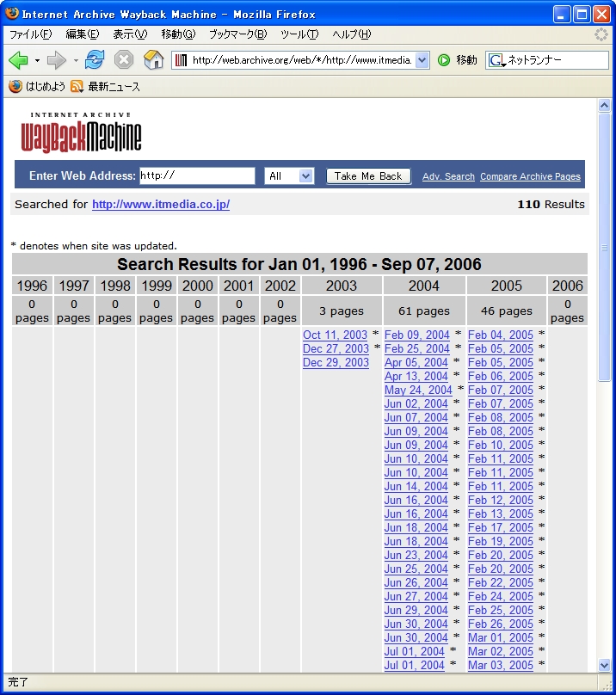
Task: Click the vertical scrollbar thumb
Action: pyautogui.click(x=604, y=247)
